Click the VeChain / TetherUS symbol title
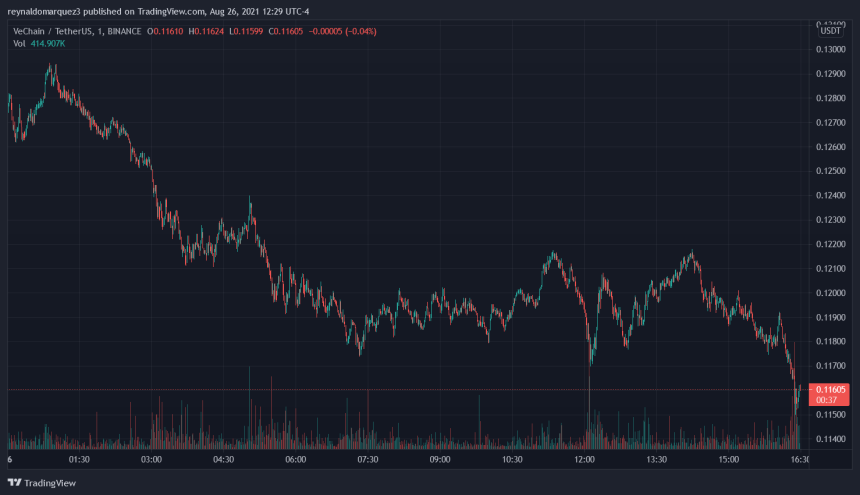The image size is (860, 495). 53,31
